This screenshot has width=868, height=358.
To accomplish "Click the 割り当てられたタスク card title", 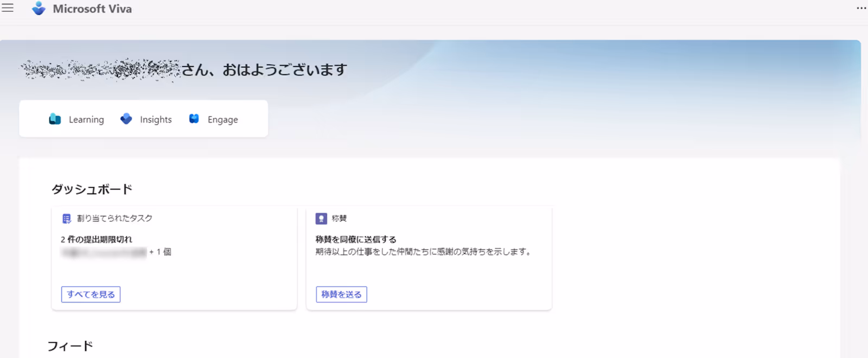I will tap(114, 219).
